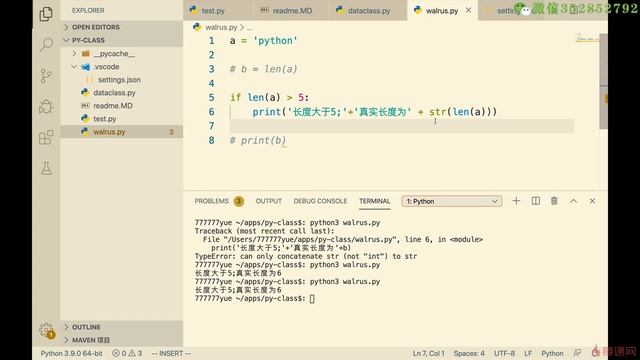Click the '# print(b)' comment line
Viewport: 640px width, 360px height.
point(258,140)
